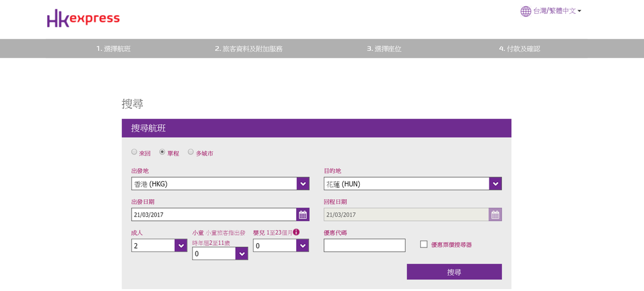
Task: Open the 成人 adult count dropdown
Action: 181,246
